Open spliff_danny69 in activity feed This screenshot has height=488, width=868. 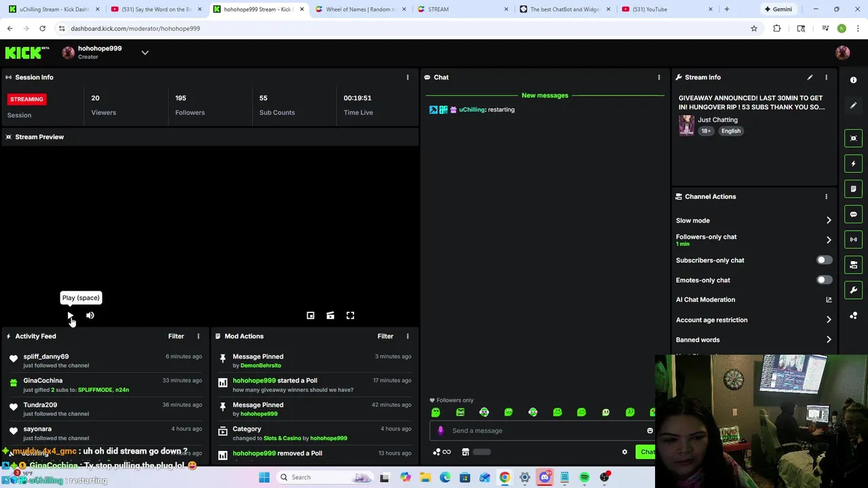coord(46,357)
